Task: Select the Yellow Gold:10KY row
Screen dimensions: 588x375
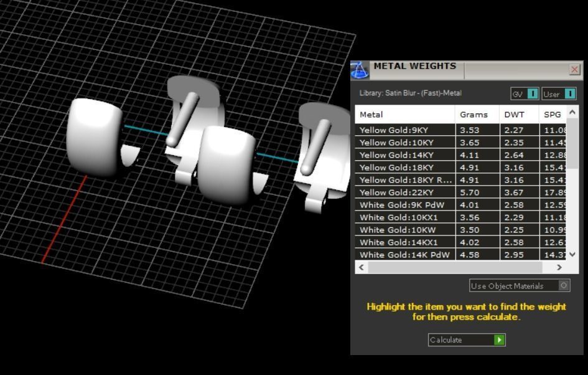Action: pyautogui.click(x=461, y=143)
